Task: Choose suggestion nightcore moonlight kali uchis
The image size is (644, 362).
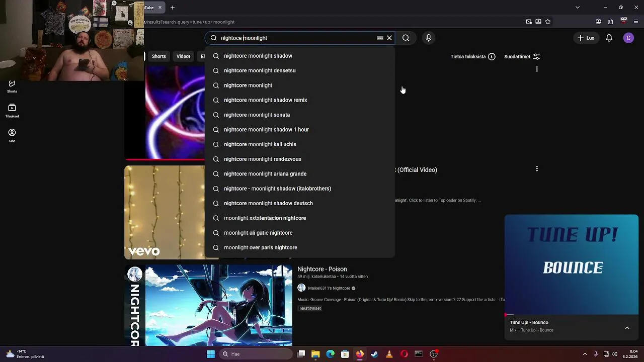Action: 300,144
